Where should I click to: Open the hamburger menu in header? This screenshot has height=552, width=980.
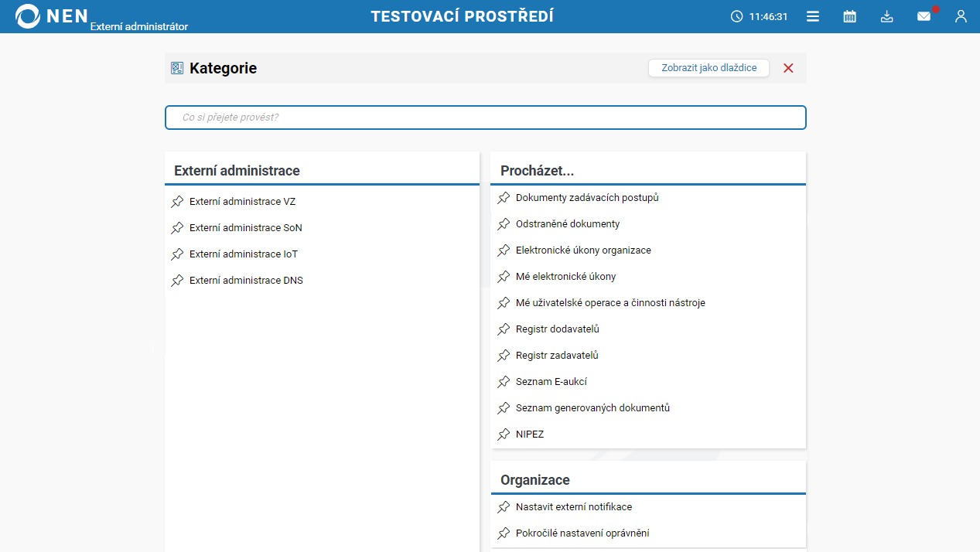coord(813,16)
